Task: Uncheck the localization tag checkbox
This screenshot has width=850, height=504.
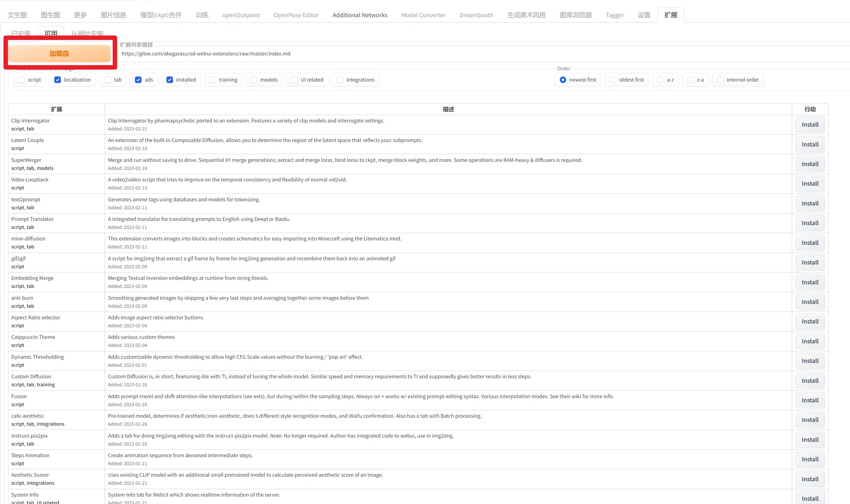Action: pos(58,80)
